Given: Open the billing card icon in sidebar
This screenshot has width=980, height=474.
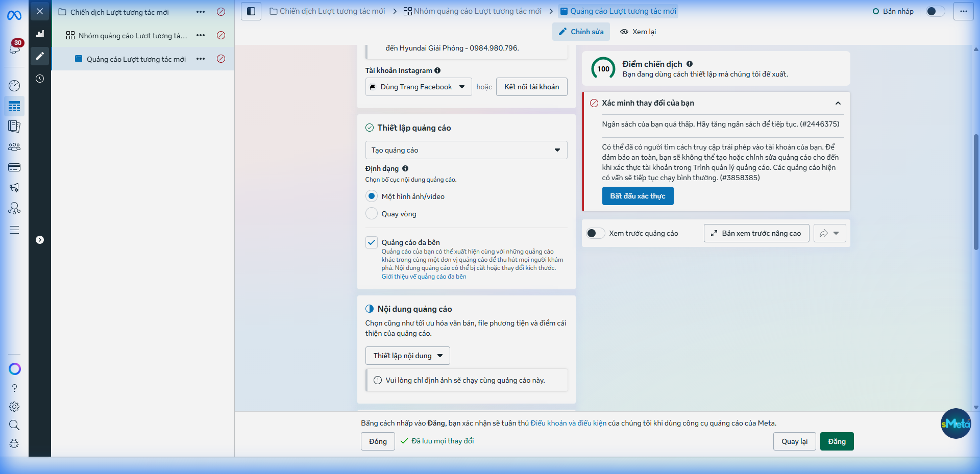Looking at the screenshot, I should coord(14,167).
